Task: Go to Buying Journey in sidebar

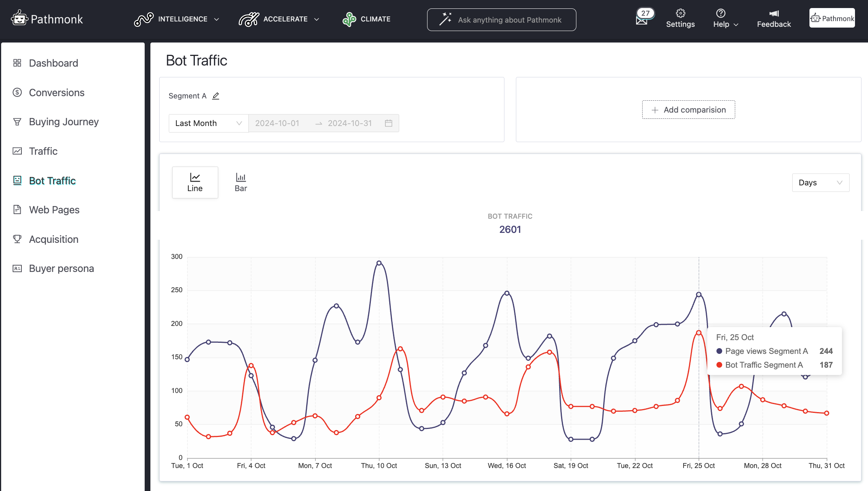Action: point(64,122)
